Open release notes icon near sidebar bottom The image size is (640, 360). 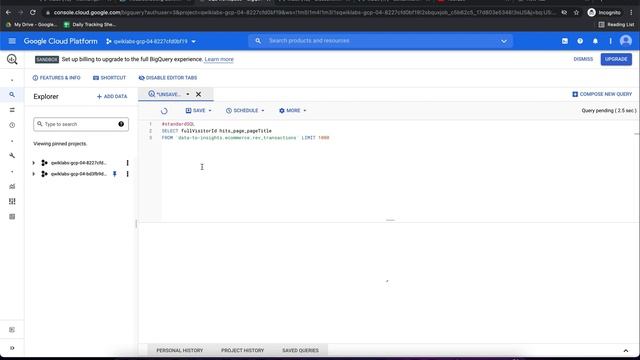12,330
